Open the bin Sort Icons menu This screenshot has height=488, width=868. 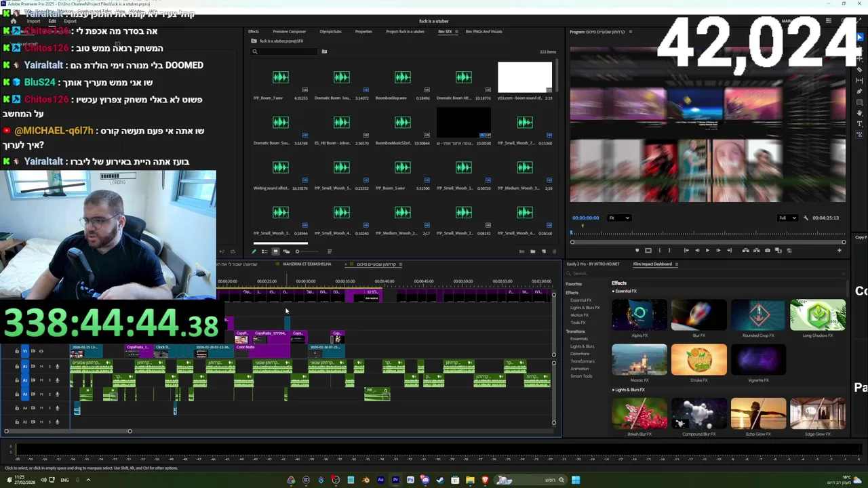point(330,251)
